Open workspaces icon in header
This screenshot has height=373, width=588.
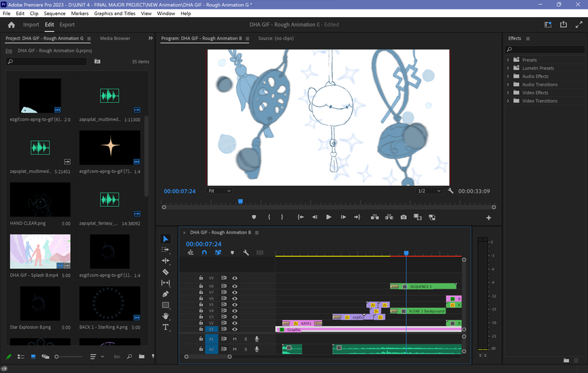[x=548, y=25]
